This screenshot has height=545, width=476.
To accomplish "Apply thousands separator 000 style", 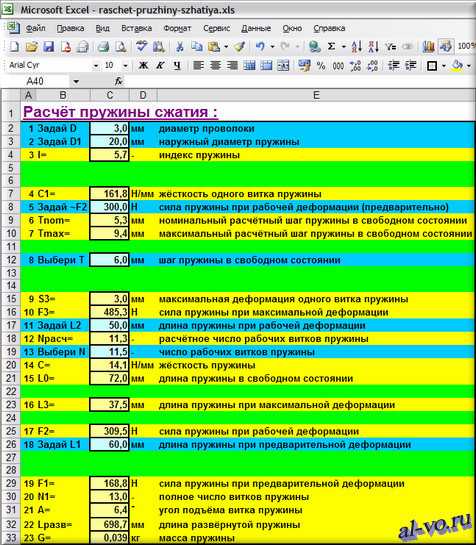I will click(338, 65).
